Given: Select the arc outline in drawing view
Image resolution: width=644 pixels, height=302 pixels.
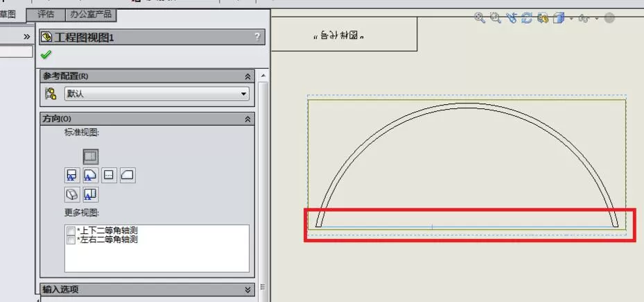Looking at the screenshot, I should (x=466, y=104).
